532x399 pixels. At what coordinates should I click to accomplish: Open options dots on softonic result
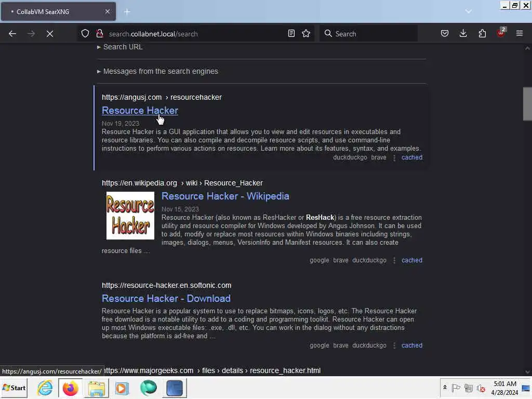click(x=394, y=345)
